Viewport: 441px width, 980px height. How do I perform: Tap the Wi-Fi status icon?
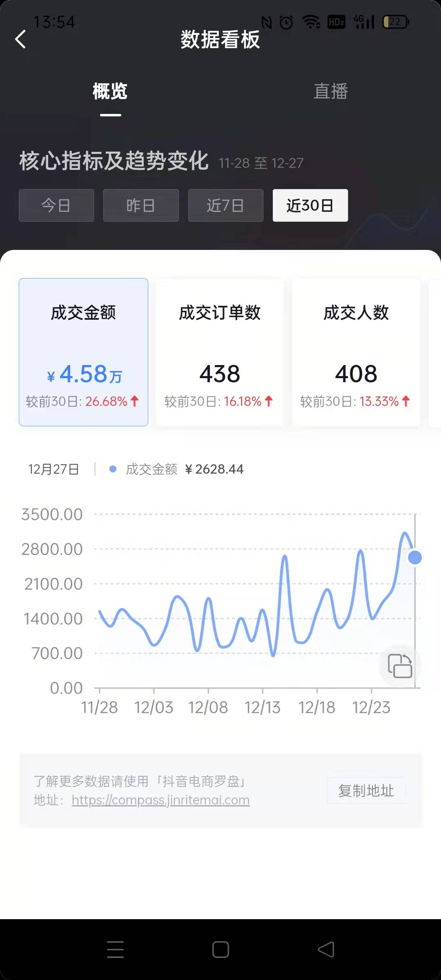pos(311,22)
